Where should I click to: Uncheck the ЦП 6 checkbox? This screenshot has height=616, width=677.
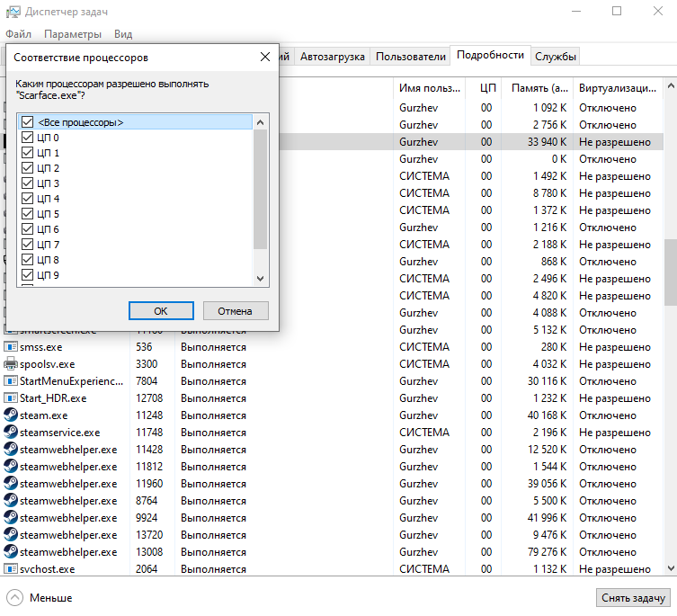click(x=27, y=229)
